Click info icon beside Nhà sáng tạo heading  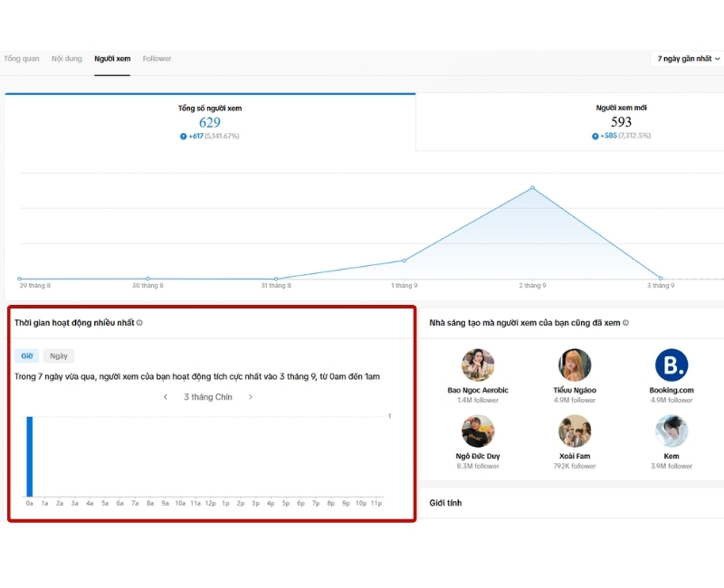[x=625, y=323]
